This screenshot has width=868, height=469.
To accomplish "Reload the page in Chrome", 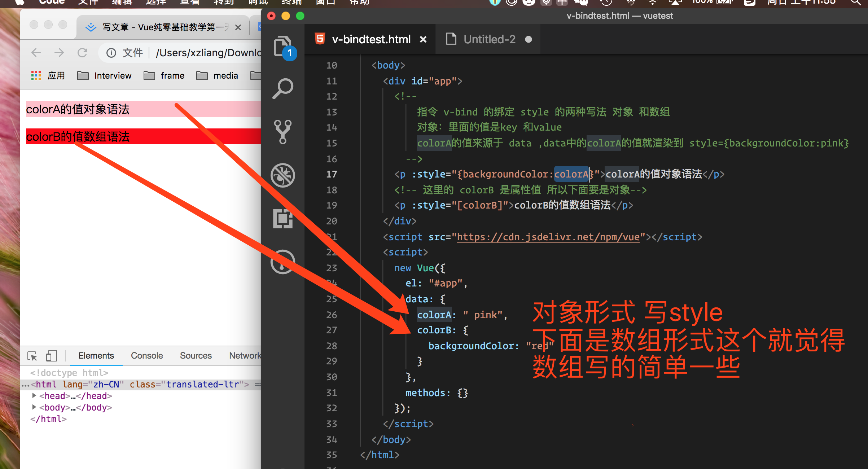I will click(83, 53).
